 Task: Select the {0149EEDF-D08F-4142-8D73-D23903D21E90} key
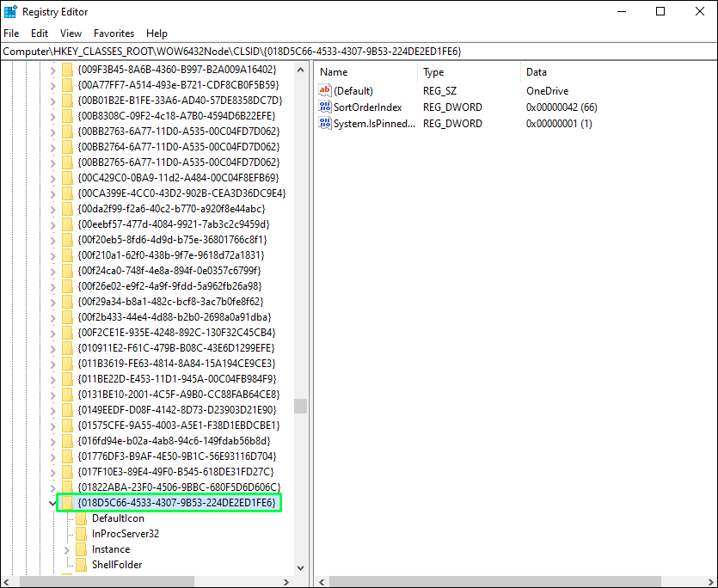click(x=177, y=410)
